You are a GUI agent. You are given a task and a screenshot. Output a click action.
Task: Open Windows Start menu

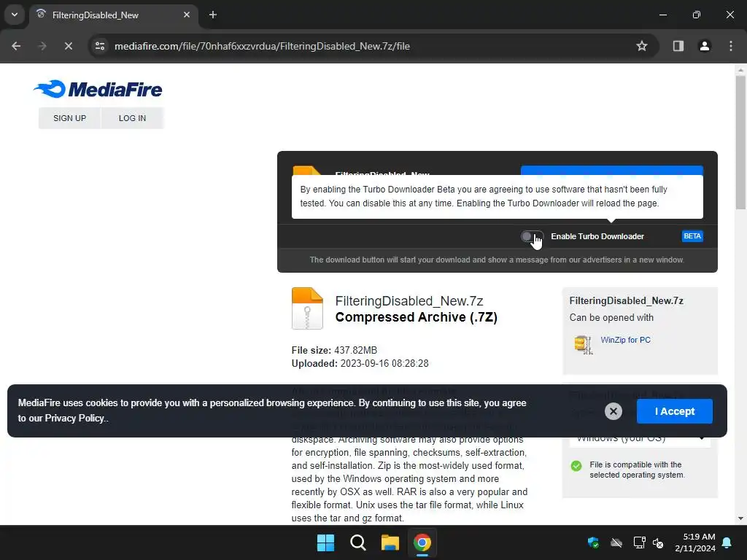tap(326, 542)
